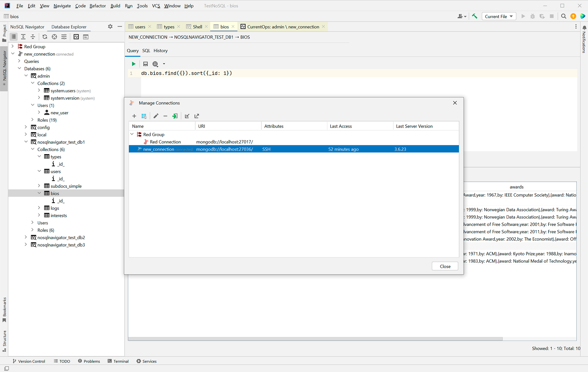Expand the nosqlnavigator_test_db2 database node
Image resolution: width=588 pixels, height=372 pixels.
tap(26, 237)
